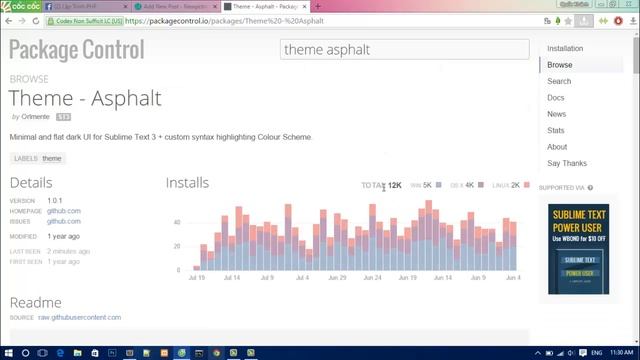
Task: Open the Sublime Text Power User ad
Action: pyautogui.click(x=578, y=249)
